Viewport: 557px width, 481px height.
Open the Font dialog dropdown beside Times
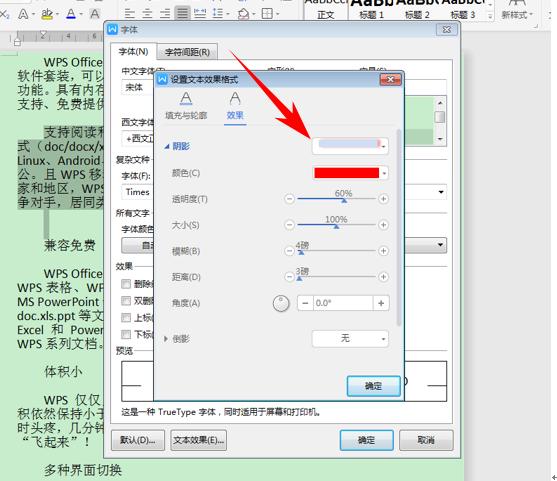[441, 192]
